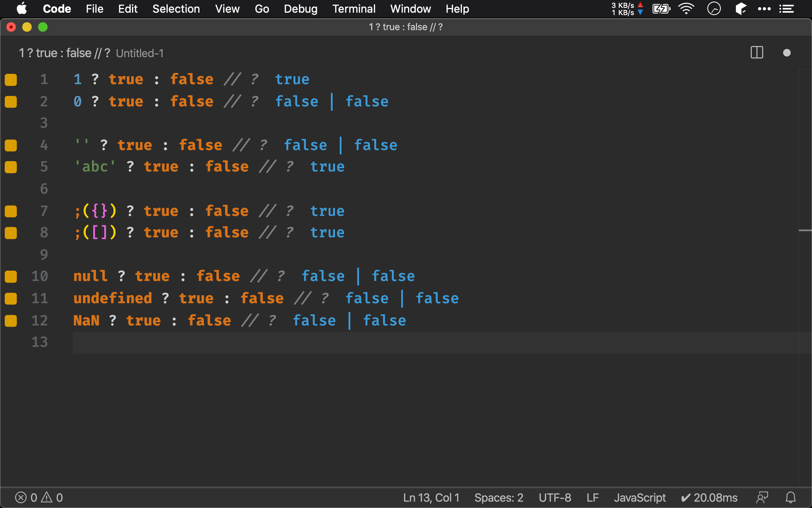The height and width of the screenshot is (508, 812).
Task: Click the split editor icon
Action: 756,53
